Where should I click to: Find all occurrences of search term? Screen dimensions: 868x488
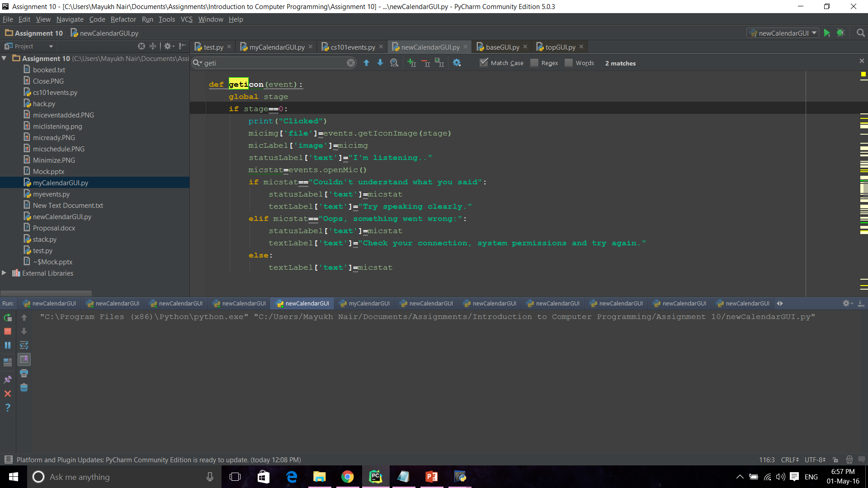394,63
